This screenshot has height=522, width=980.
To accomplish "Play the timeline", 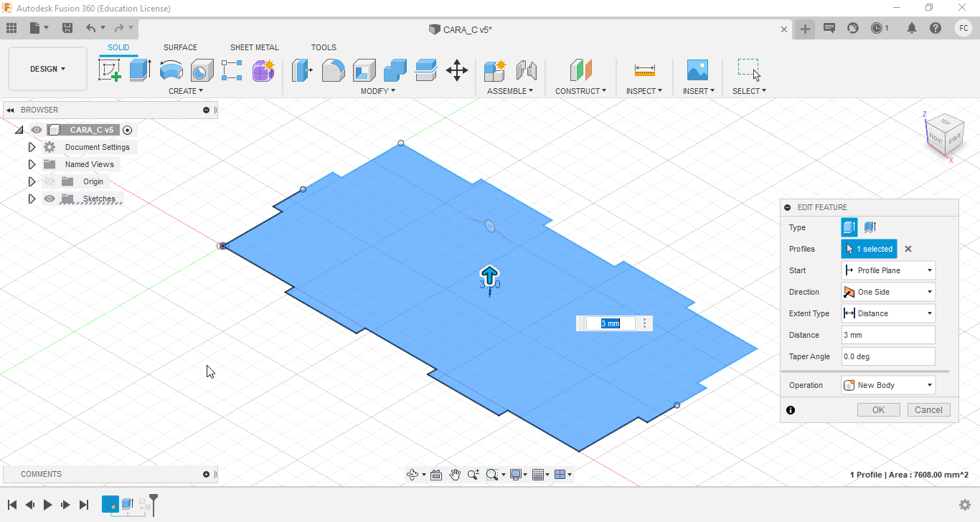I will coord(48,505).
